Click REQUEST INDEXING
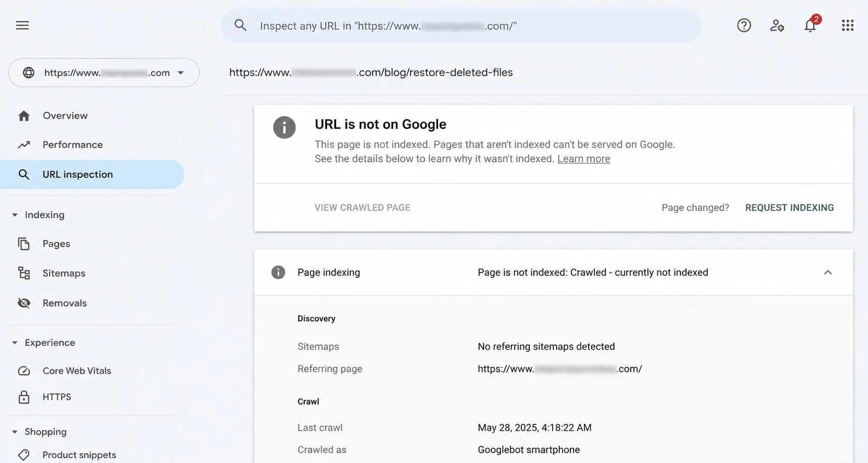The height and width of the screenshot is (463, 868). (789, 208)
